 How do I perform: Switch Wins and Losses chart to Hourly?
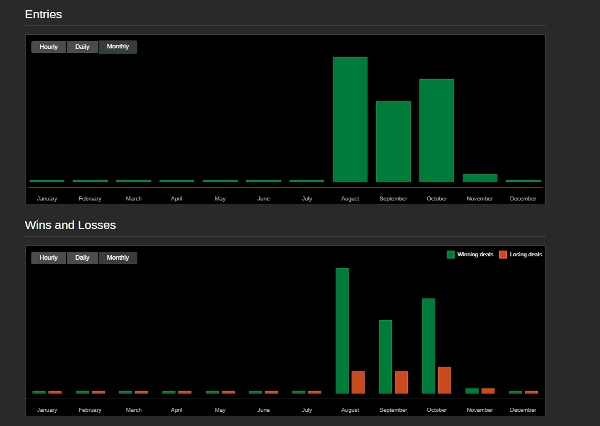49,258
